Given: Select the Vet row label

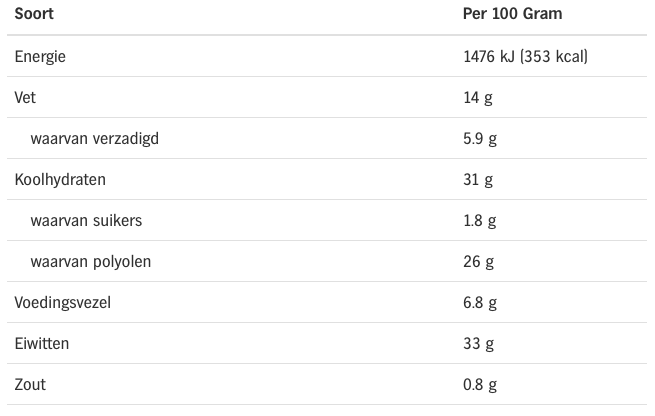Looking at the screenshot, I should [x=25, y=97].
